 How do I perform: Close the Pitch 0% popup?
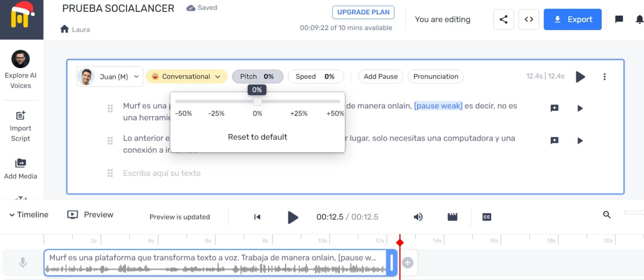257,77
